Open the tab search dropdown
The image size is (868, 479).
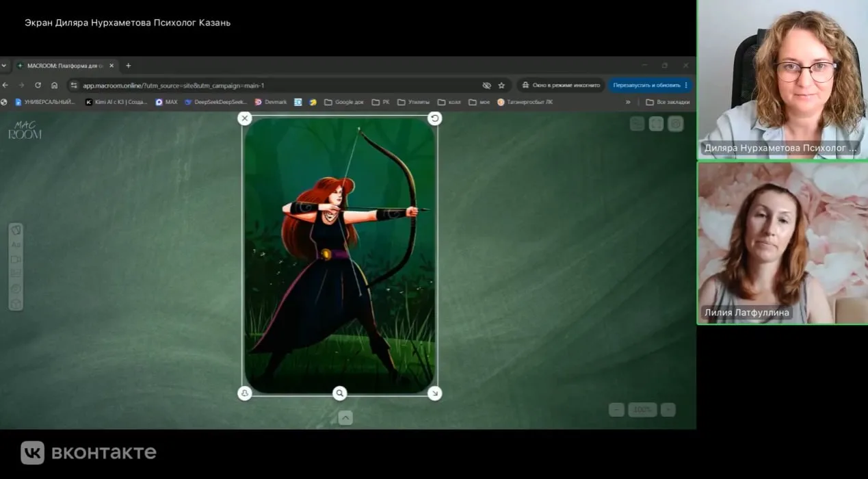(x=4, y=66)
